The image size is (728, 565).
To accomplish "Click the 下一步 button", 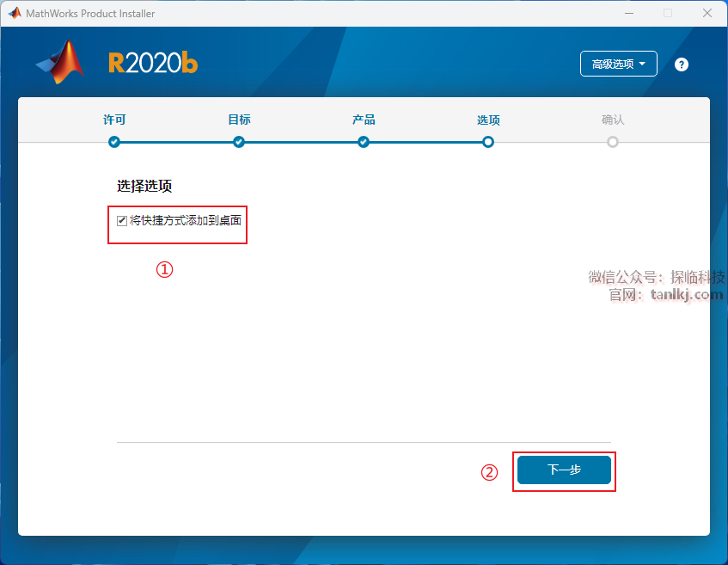I will pos(564,470).
